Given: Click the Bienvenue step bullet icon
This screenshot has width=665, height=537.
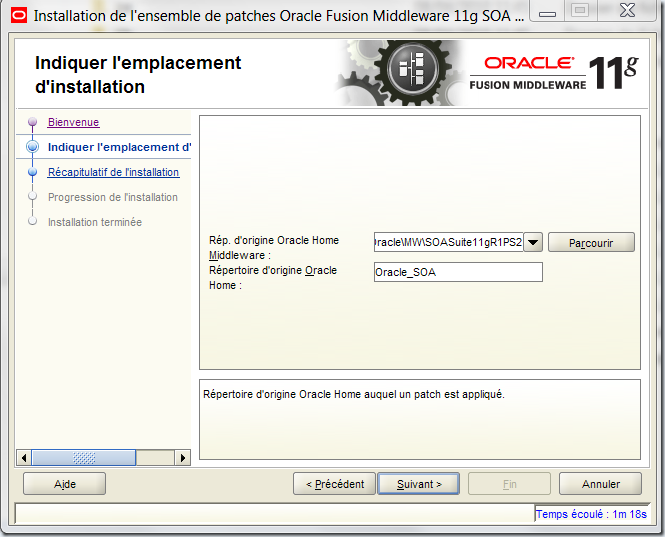Looking at the screenshot, I should point(33,122).
